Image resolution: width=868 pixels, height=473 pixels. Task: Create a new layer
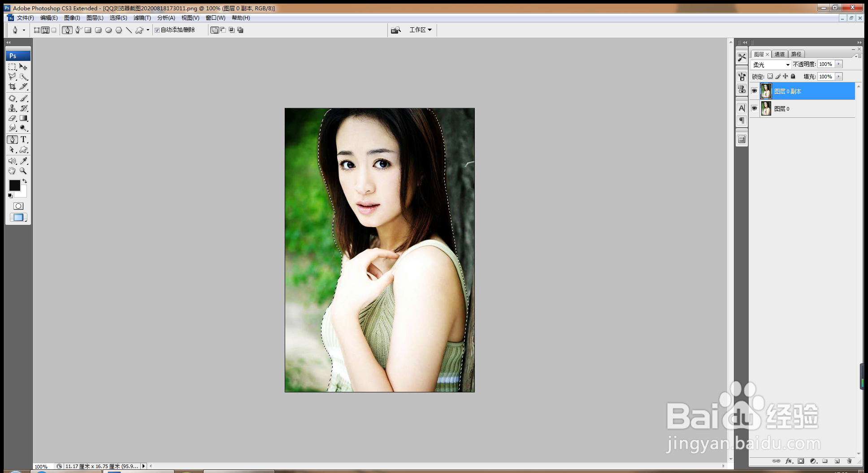tap(837, 461)
